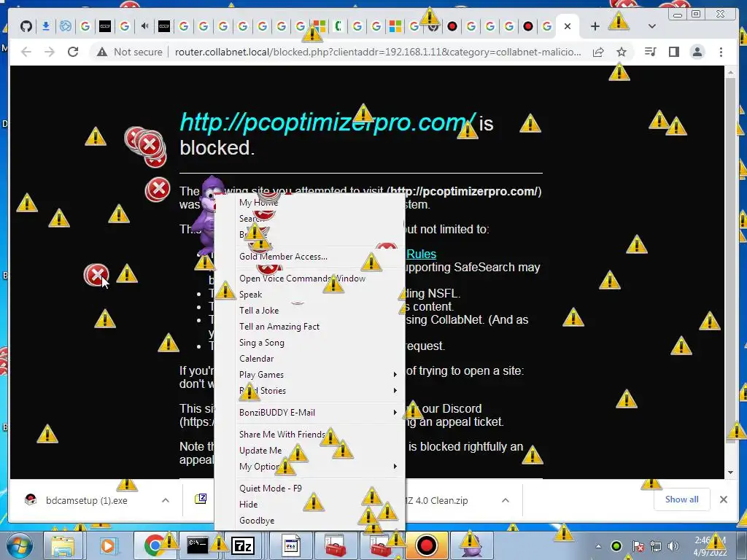The width and height of the screenshot is (747, 560).
Task: Switch to the green C icon tab
Action: click(x=338, y=27)
